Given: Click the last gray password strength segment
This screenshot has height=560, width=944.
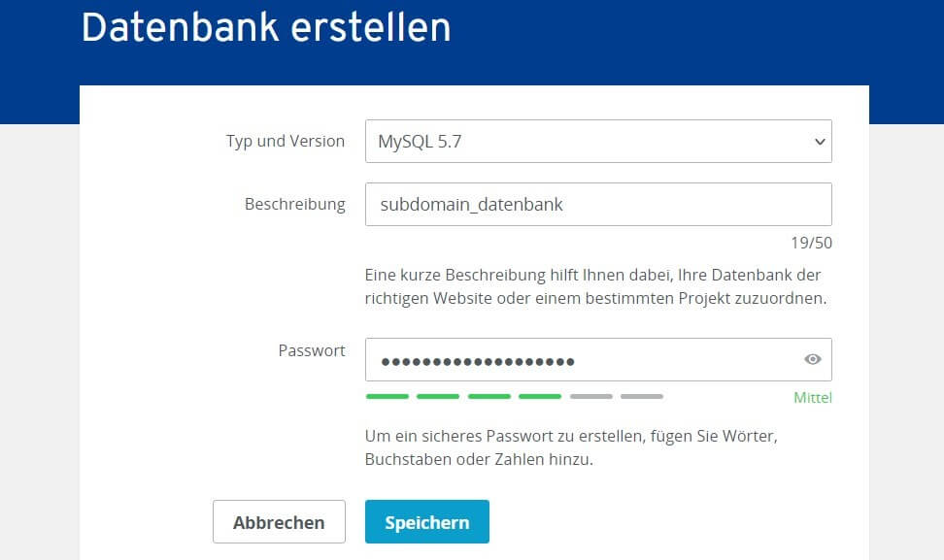Looking at the screenshot, I should [x=642, y=396].
